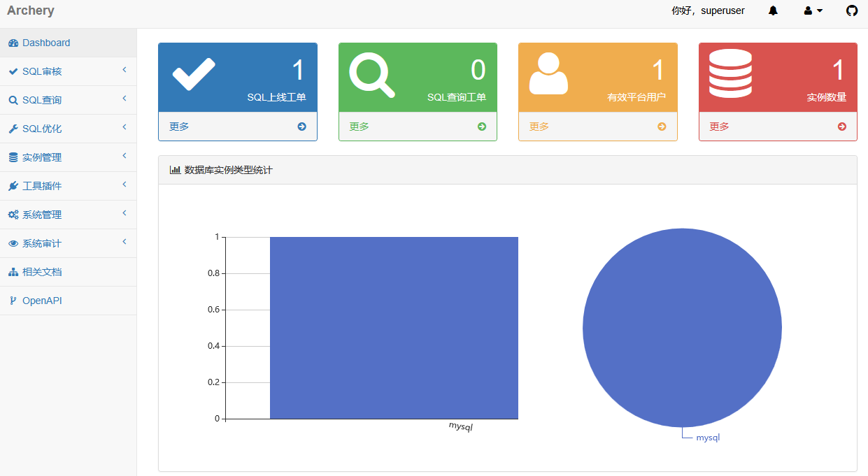Click the large checkmark icon on blue card
This screenshot has height=476, width=868.
tap(194, 73)
